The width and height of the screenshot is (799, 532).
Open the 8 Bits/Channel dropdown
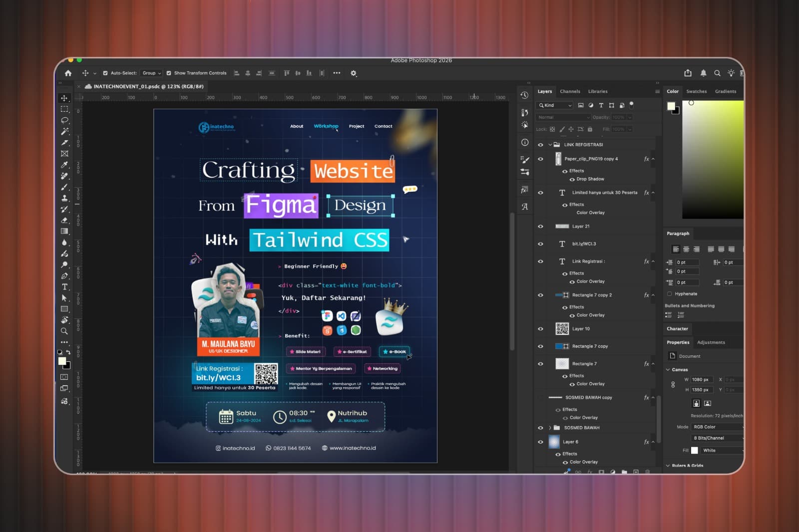coord(718,438)
